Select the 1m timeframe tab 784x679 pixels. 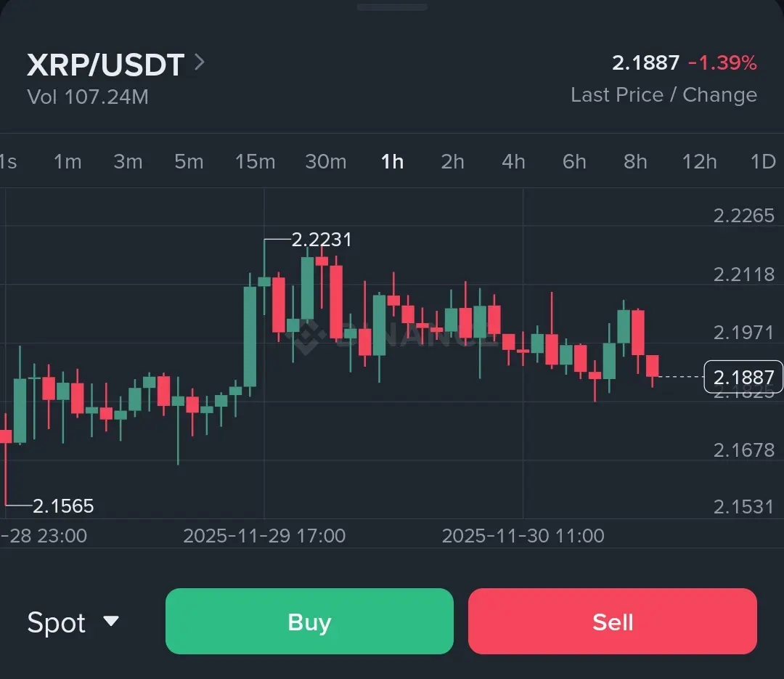tap(68, 161)
